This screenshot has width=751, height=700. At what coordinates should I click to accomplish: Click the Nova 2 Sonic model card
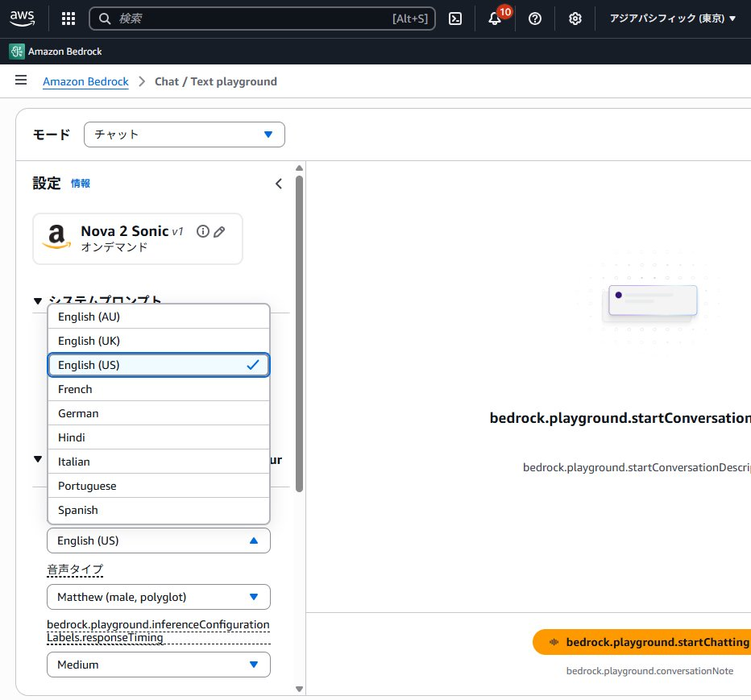point(138,239)
